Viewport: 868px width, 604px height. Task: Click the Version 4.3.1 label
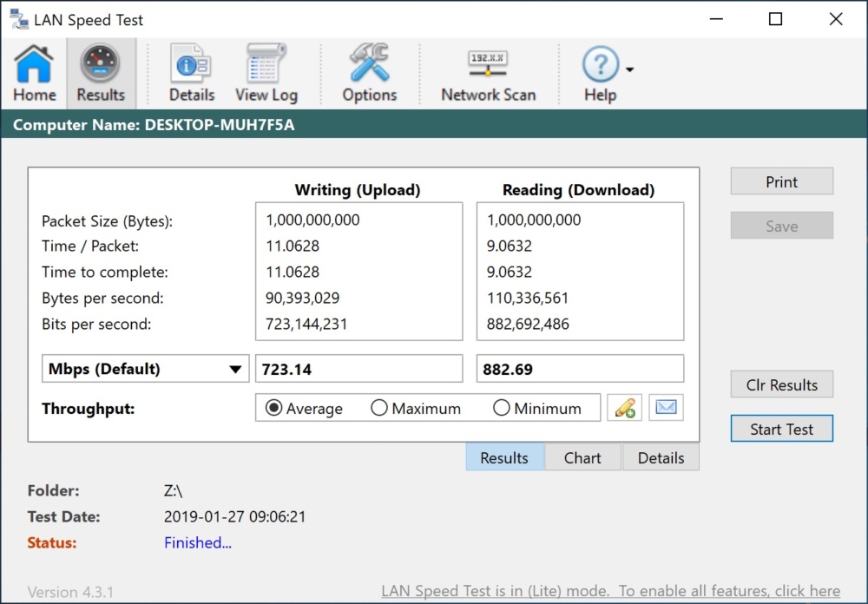click(x=70, y=592)
